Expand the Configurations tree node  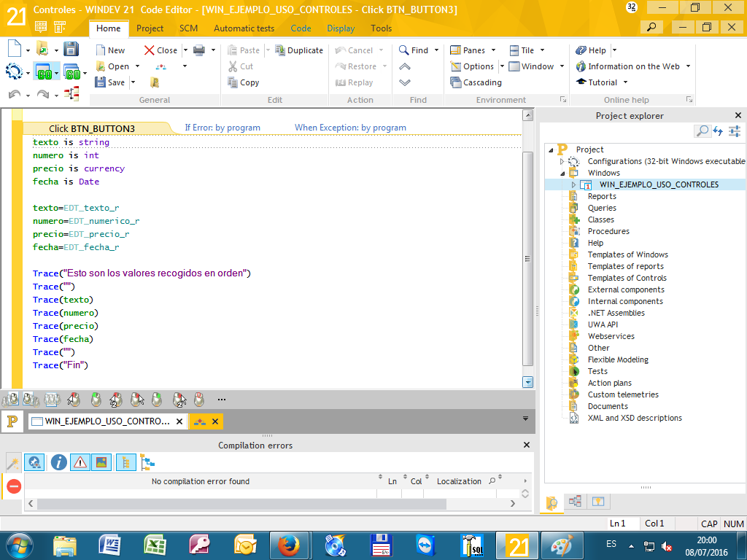pos(562,161)
